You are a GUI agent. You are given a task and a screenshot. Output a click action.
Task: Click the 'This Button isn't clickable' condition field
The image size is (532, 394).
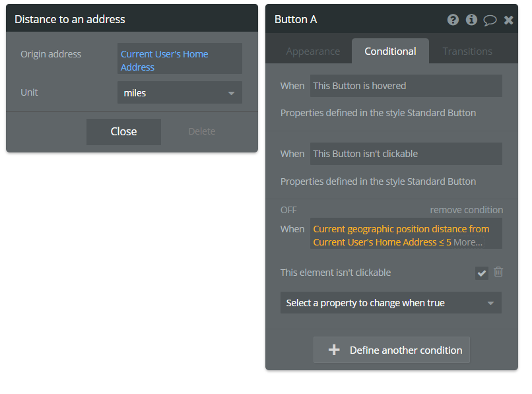click(x=406, y=154)
